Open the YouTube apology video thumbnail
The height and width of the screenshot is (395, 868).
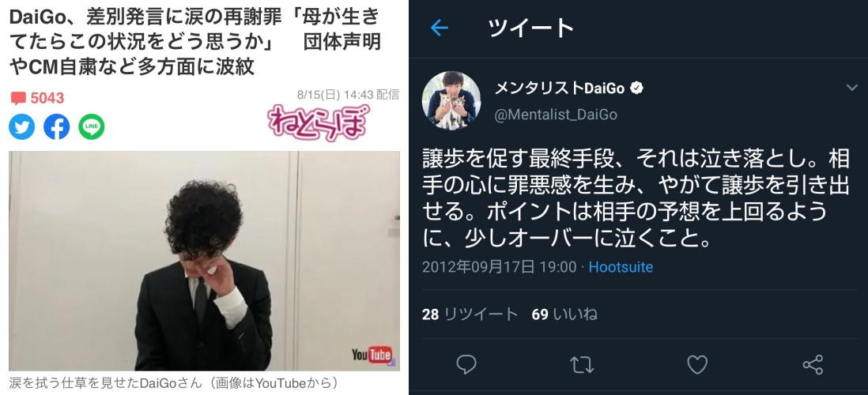(x=204, y=261)
